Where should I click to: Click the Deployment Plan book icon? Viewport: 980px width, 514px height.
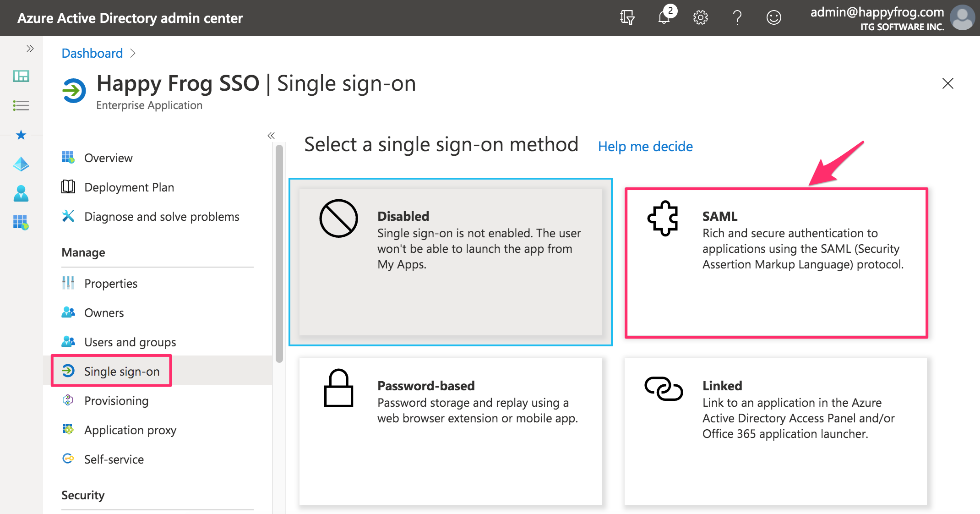pos(68,186)
